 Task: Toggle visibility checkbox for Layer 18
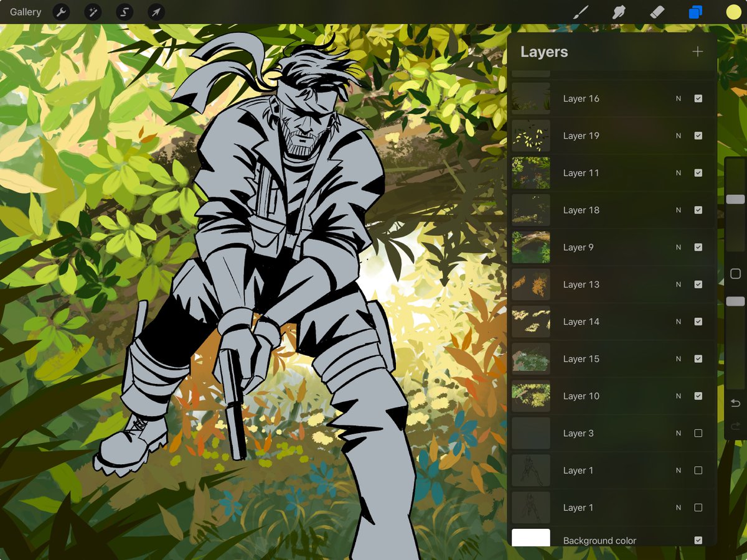coord(698,210)
